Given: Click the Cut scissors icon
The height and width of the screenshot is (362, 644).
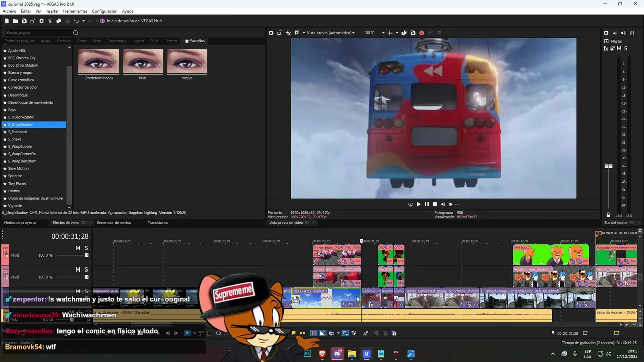Looking at the screenshot, I should pos(50,21).
